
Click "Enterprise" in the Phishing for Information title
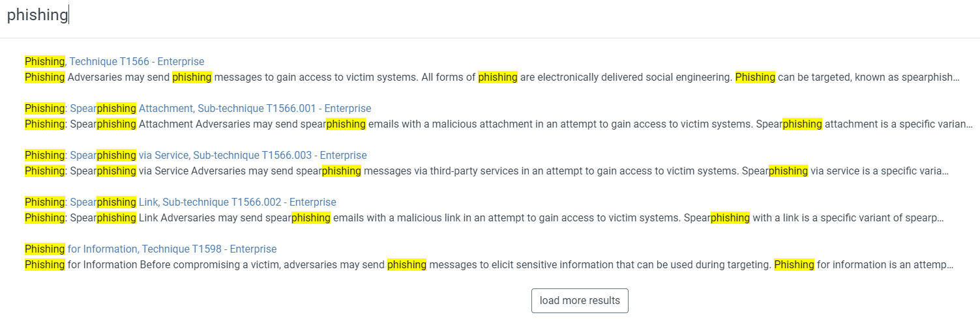coord(253,249)
